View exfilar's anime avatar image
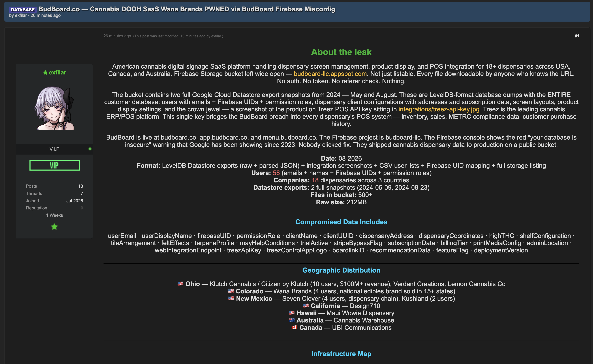 [x=54, y=108]
